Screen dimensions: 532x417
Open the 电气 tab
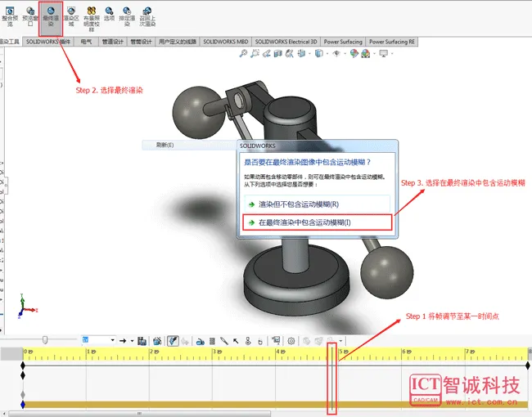coord(86,42)
